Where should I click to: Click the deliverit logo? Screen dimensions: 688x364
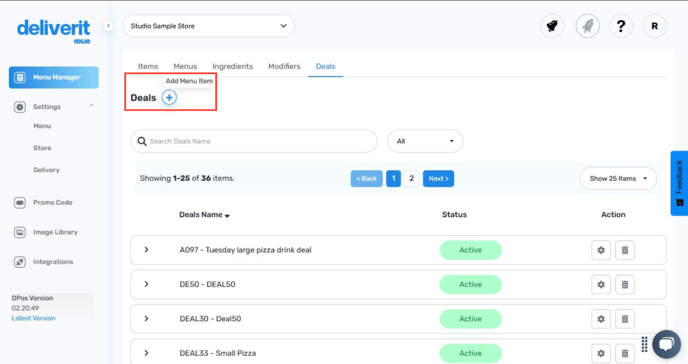tap(54, 31)
